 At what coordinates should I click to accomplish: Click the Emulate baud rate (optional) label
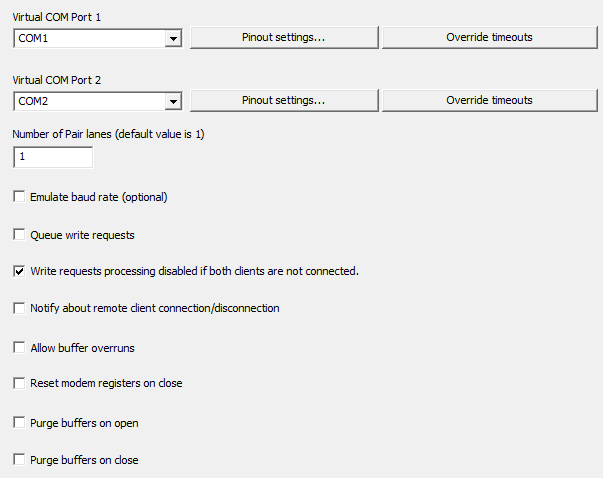point(99,197)
